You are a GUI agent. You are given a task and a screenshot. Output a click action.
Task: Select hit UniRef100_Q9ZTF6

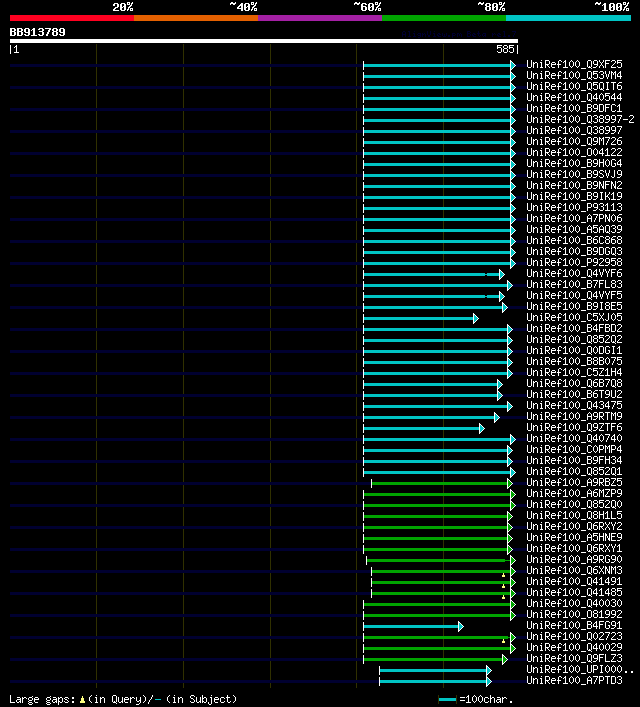tap(574, 427)
